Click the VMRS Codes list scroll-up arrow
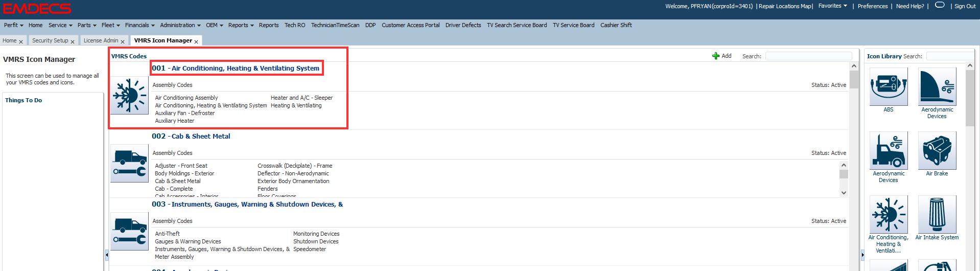Viewport: 980px width, 271px height. coord(854,66)
